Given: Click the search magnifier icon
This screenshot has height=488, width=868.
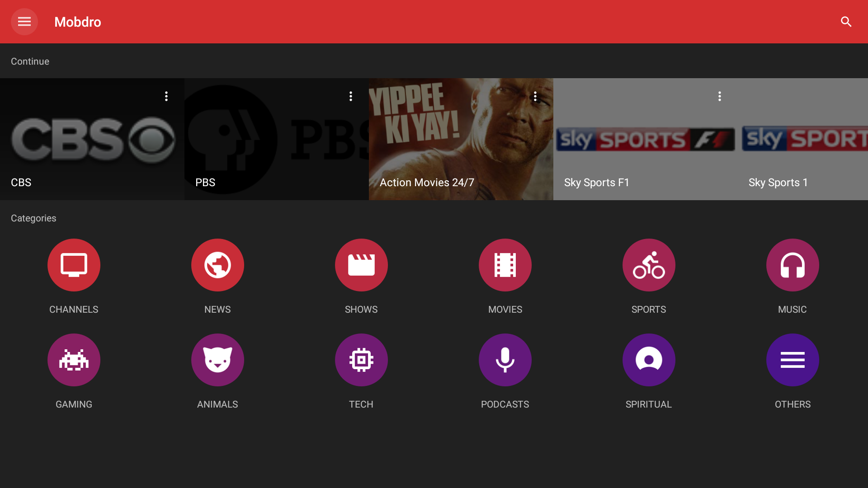Looking at the screenshot, I should coord(846,22).
